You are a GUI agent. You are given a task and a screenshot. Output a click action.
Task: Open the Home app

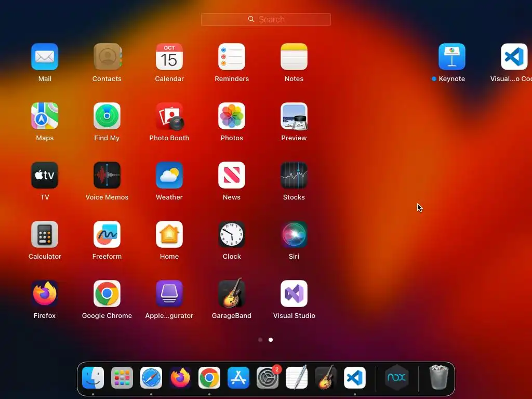[x=169, y=234]
